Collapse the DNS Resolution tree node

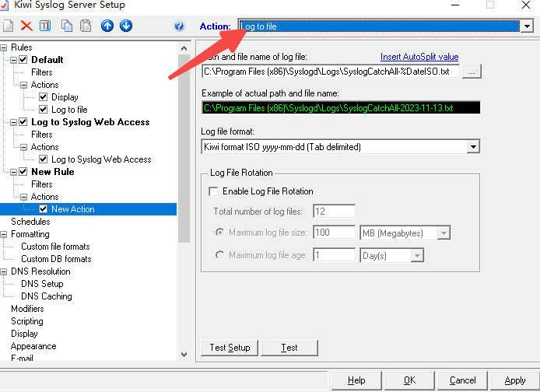3,272
